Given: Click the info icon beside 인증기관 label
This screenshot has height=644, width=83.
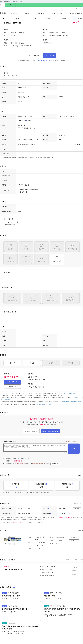Looking at the screenshot, I should [x=49, y=509].
